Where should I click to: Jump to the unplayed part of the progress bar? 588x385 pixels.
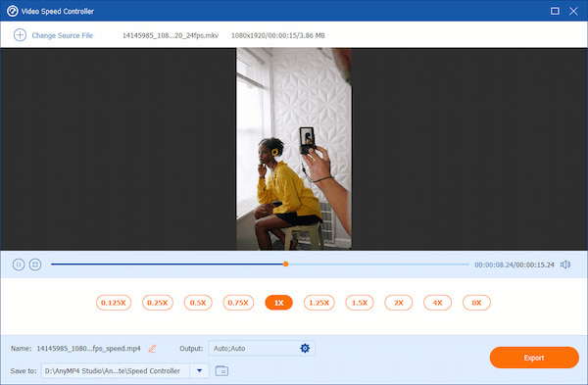pos(378,265)
